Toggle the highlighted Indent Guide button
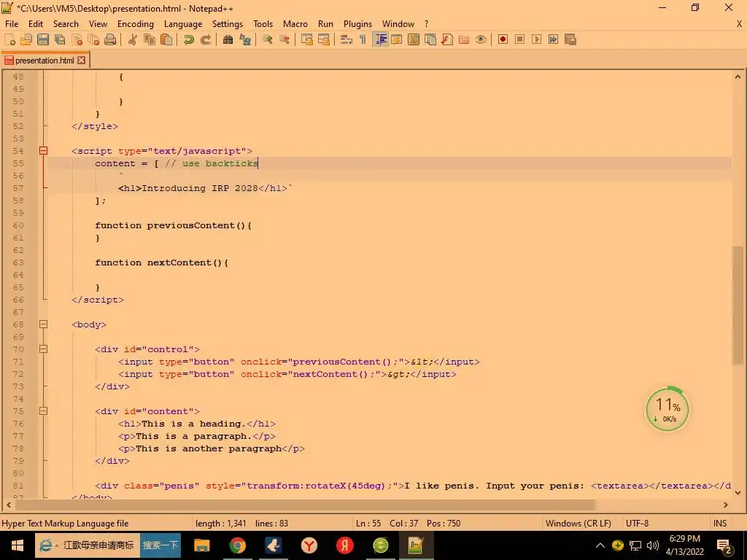The width and height of the screenshot is (747, 560). point(380,39)
